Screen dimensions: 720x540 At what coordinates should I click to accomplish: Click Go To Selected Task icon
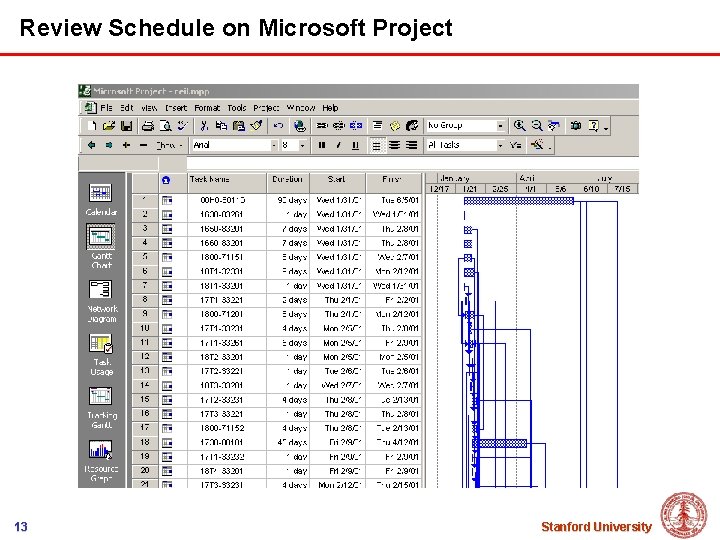[554, 125]
